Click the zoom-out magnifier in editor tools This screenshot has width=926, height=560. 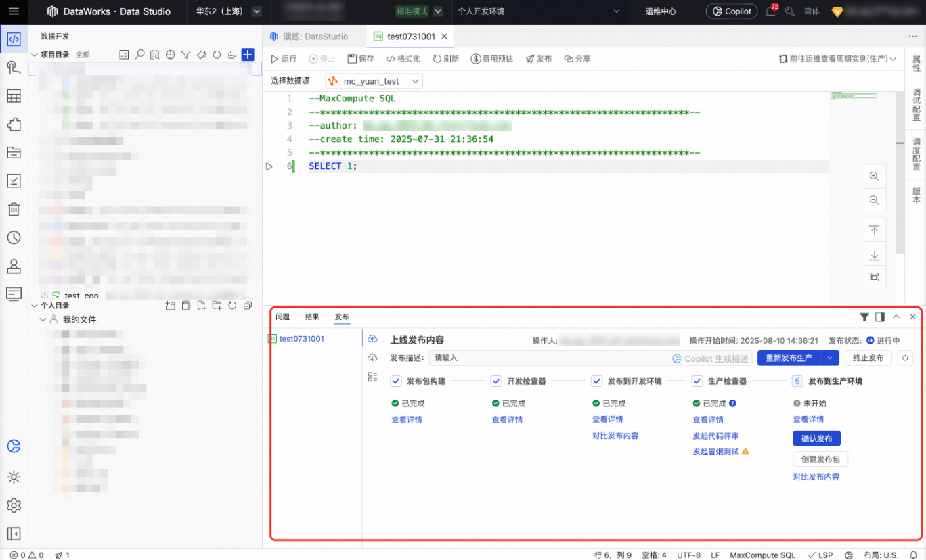click(874, 200)
